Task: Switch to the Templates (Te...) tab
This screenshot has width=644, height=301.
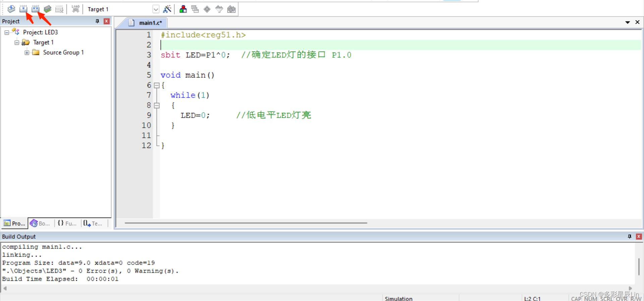Action: pyautogui.click(x=93, y=223)
